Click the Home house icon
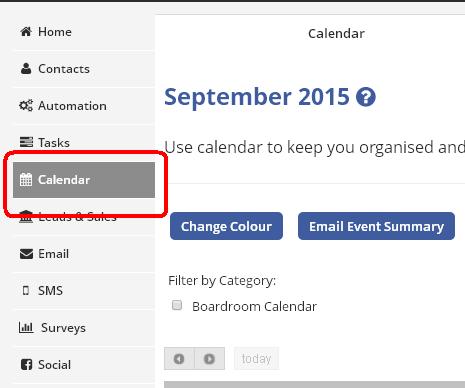 pyautogui.click(x=26, y=32)
